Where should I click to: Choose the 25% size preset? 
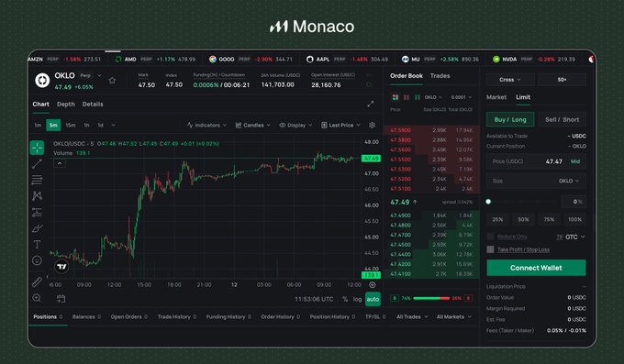click(x=497, y=220)
